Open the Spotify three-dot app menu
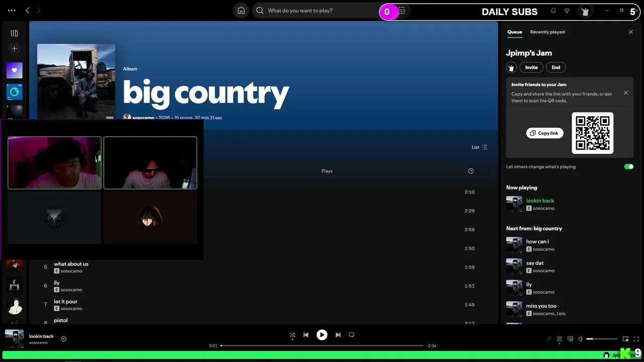 pyautogui.click(x=12, y=10)
